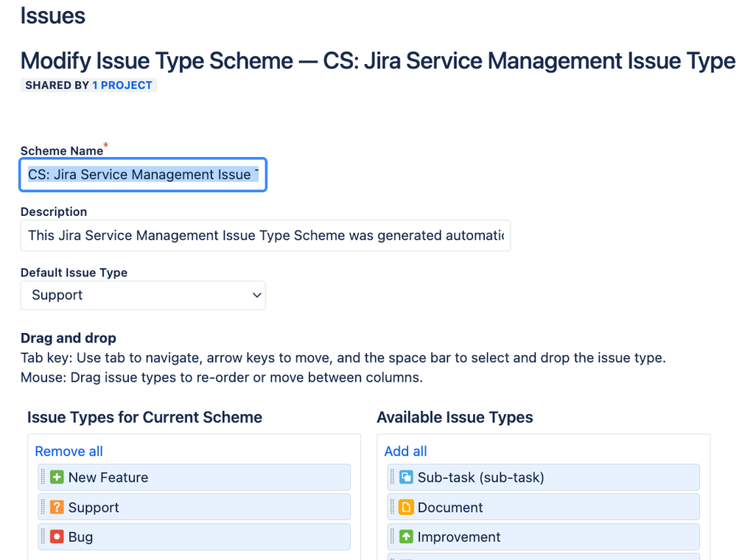Click into the Description text field
Image resolution: width=736 pixels, height=560 pixels.
[x=265, y=235]
